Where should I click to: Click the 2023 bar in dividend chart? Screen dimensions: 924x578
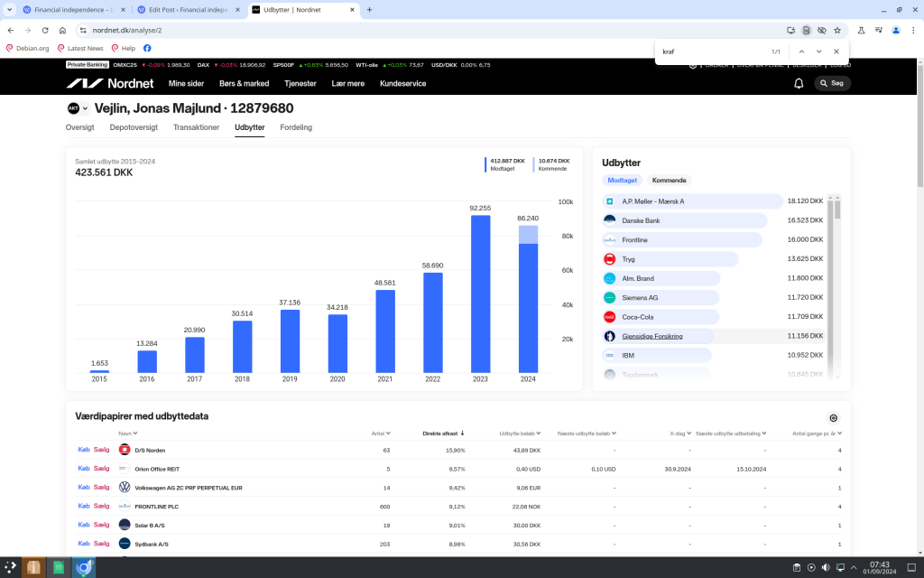480,294
